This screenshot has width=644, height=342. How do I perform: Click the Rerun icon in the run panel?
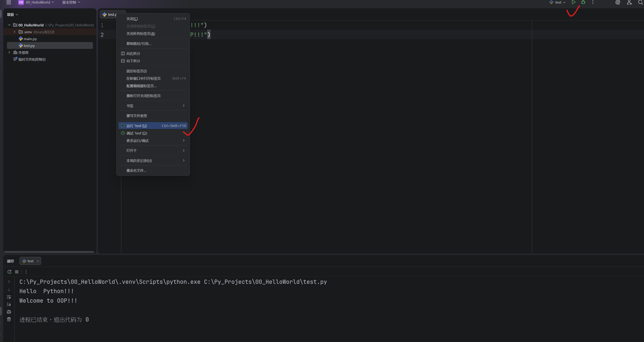tap(9, 272)
